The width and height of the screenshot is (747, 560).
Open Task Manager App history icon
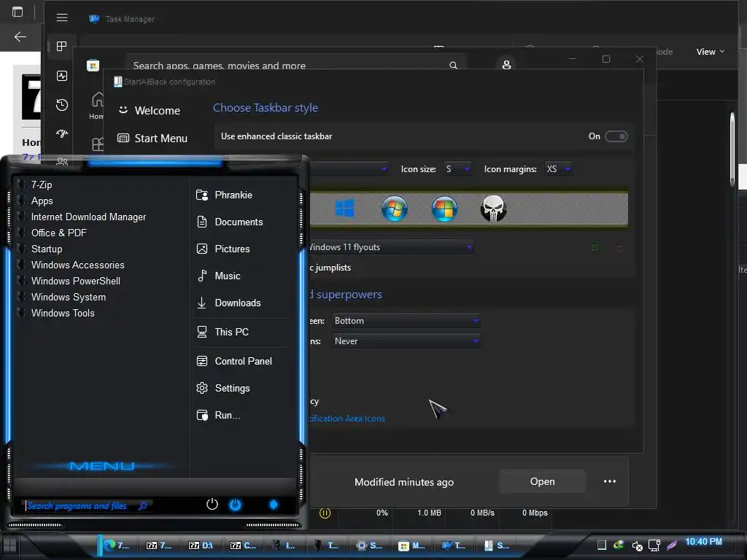pyautogui.click(x=62, y=105)
